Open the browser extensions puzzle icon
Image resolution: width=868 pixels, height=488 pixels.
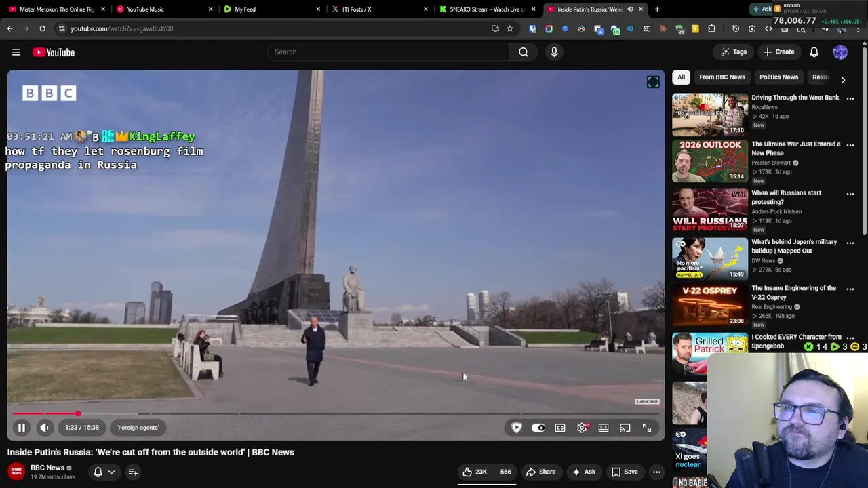711,28
